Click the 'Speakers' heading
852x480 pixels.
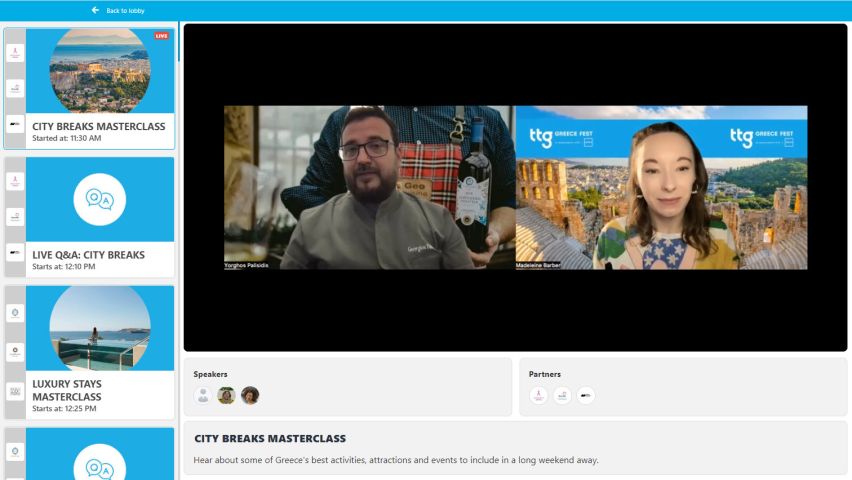pyautogui.click(x=210, y=374)
